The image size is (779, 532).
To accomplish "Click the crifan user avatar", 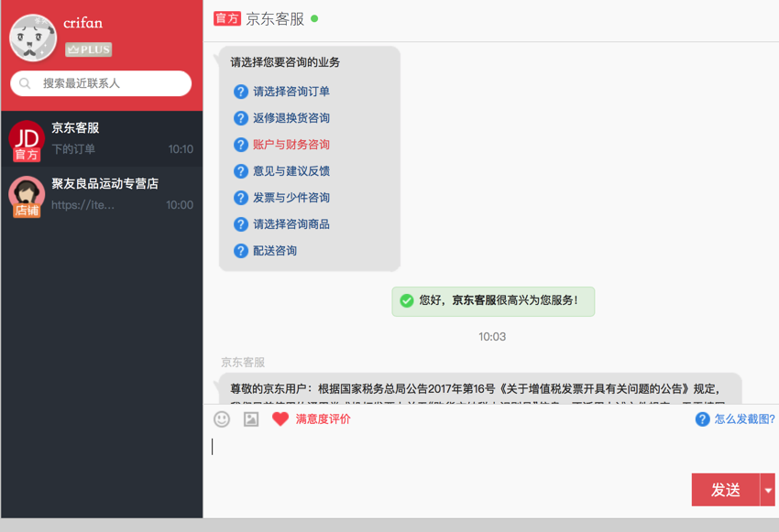I will pos(33,38).
